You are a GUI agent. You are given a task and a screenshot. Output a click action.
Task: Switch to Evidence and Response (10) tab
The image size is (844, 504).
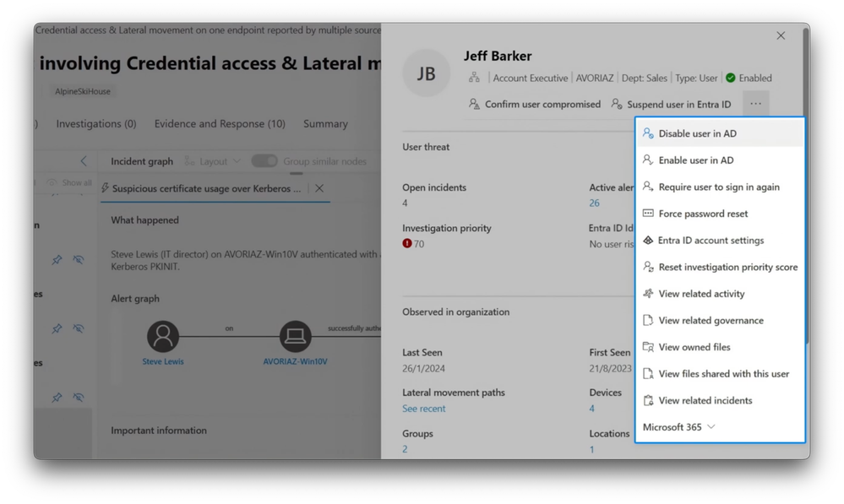point(220,124)
